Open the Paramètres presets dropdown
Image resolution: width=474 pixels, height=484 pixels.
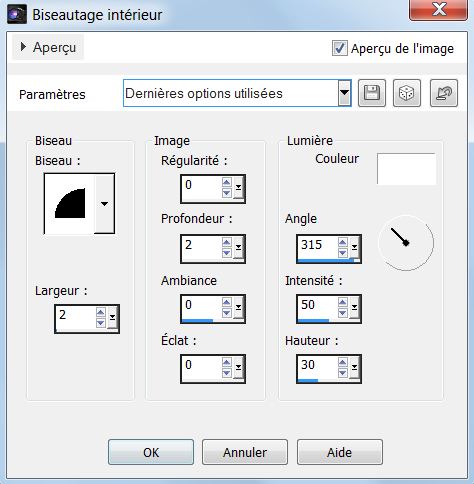click(x=344, y=93)
